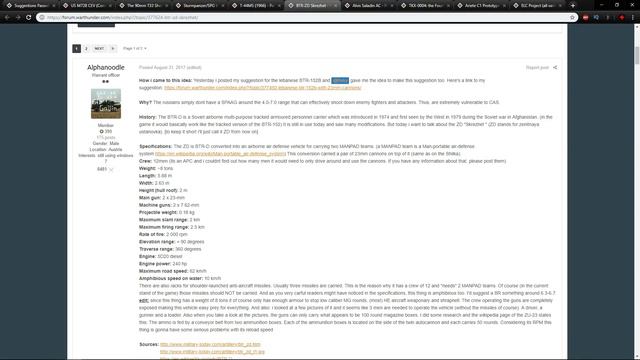Click the red adblock extension icon
Image resolution: width=640 pixels, height=360 pixels.
[586, 18]
